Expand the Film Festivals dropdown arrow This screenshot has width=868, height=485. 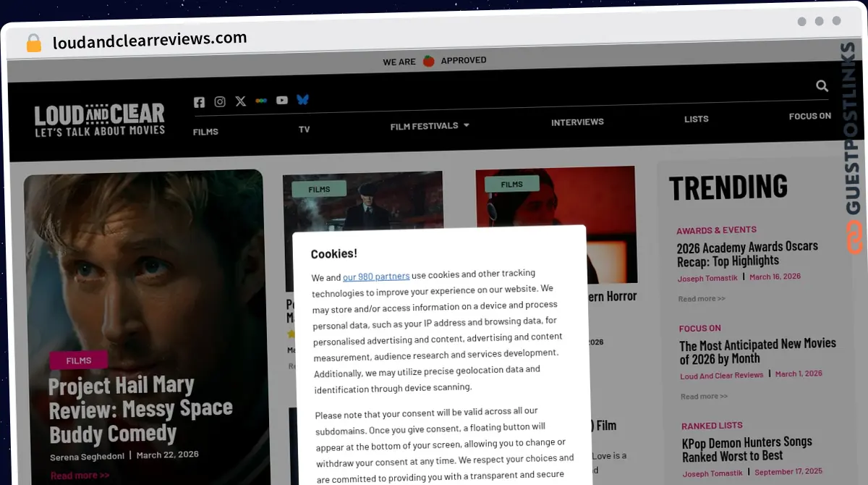pos(466,125)
